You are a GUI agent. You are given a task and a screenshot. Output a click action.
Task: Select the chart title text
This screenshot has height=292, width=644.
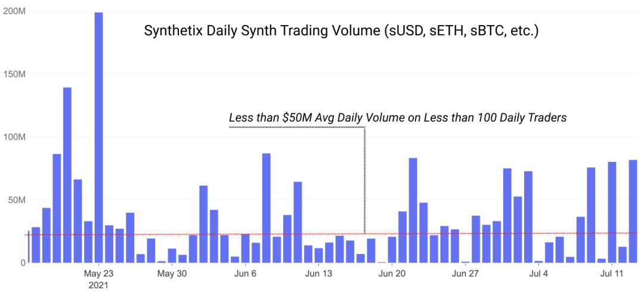tap(341, 31)
